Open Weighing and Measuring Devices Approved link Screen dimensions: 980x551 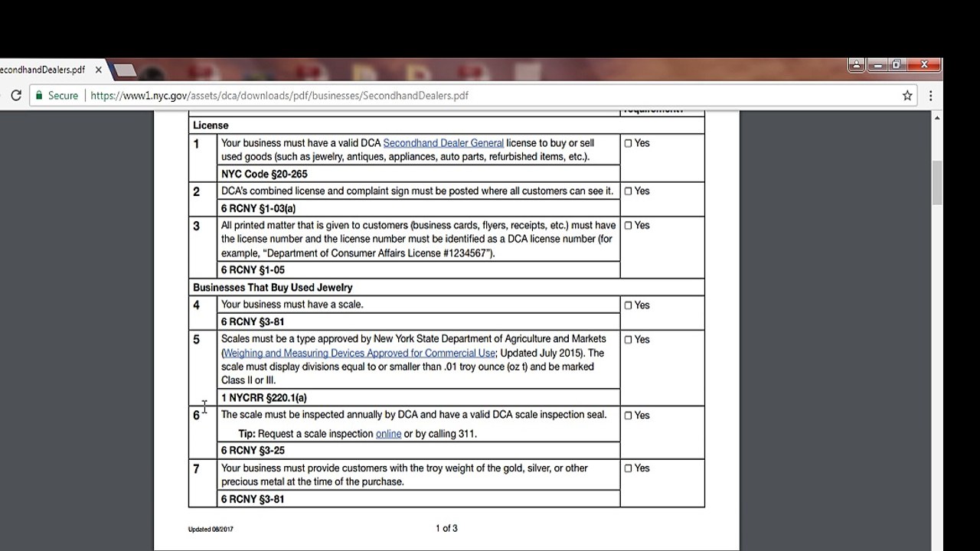coord(360,354)
